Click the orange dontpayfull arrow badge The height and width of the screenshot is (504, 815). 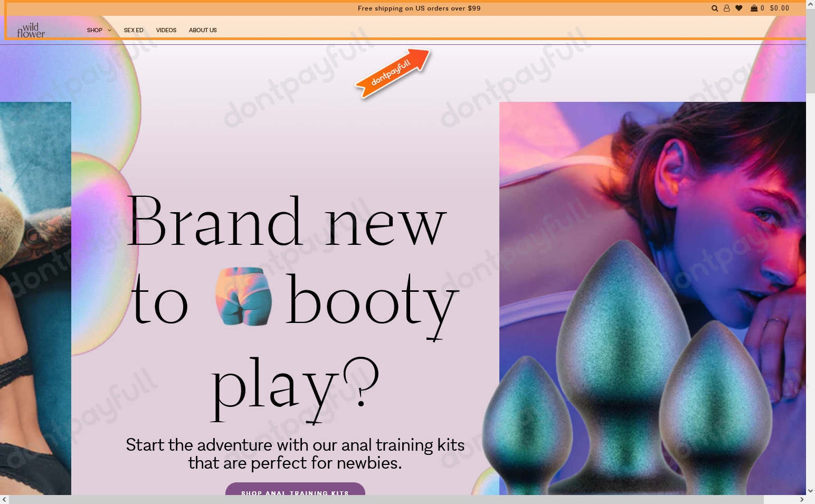tap(393, 73)
